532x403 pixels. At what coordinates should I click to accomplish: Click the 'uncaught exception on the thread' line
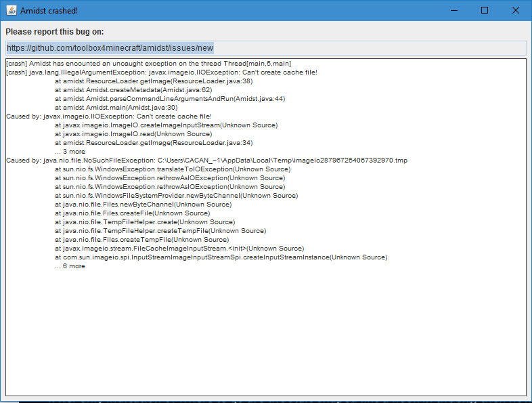(149, 64)
